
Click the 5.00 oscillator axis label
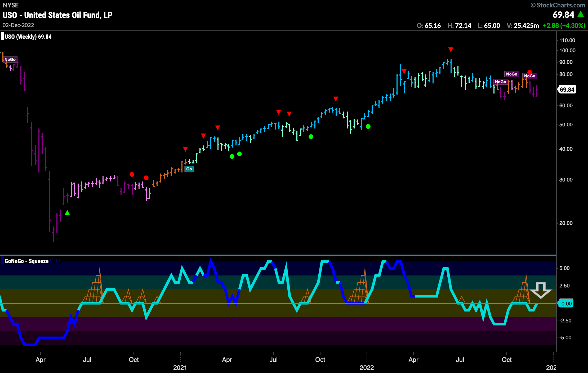click(x=564, y=268)
